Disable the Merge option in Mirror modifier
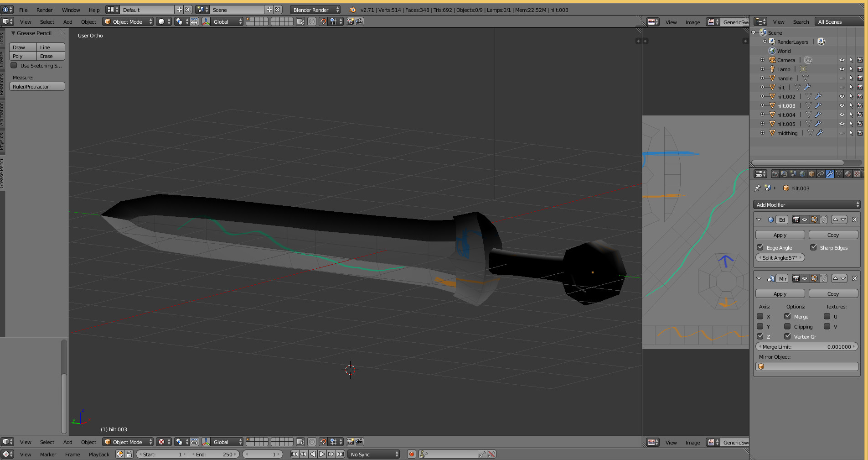868x460 pixels. (x=787, y=316)
